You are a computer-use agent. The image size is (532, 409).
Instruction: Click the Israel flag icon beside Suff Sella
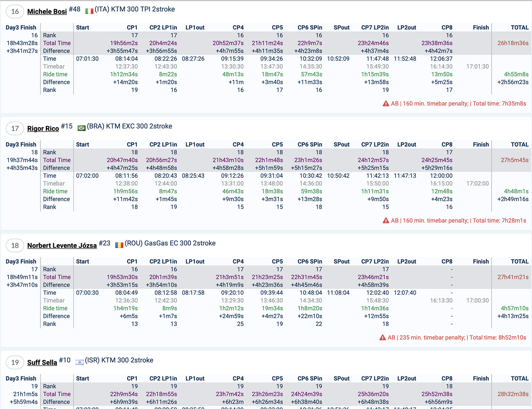(79, 362)
